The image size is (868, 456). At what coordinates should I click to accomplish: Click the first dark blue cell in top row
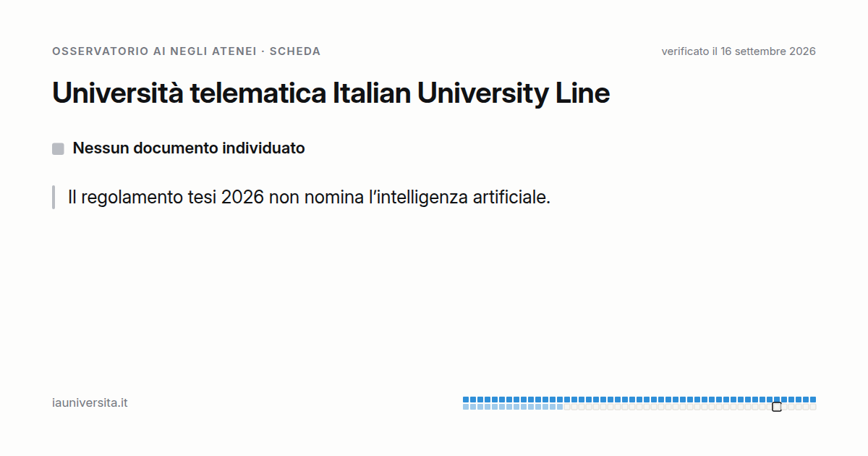tap(466, 400)
